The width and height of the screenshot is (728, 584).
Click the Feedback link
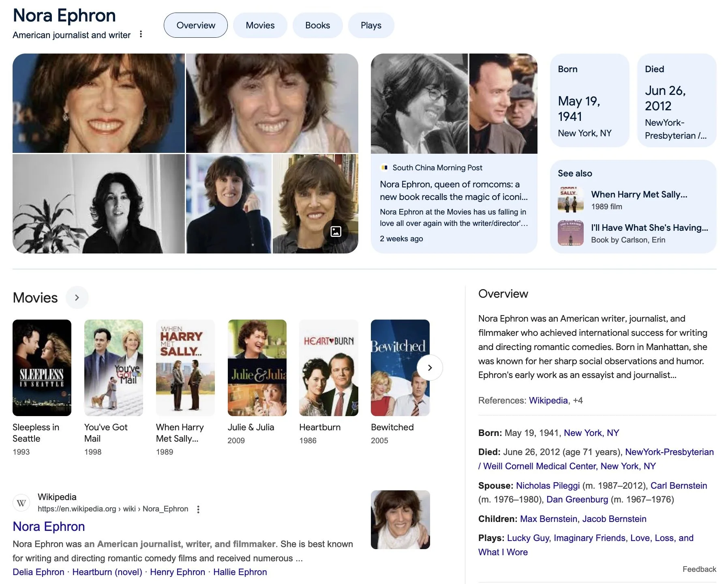coord(699,569)
